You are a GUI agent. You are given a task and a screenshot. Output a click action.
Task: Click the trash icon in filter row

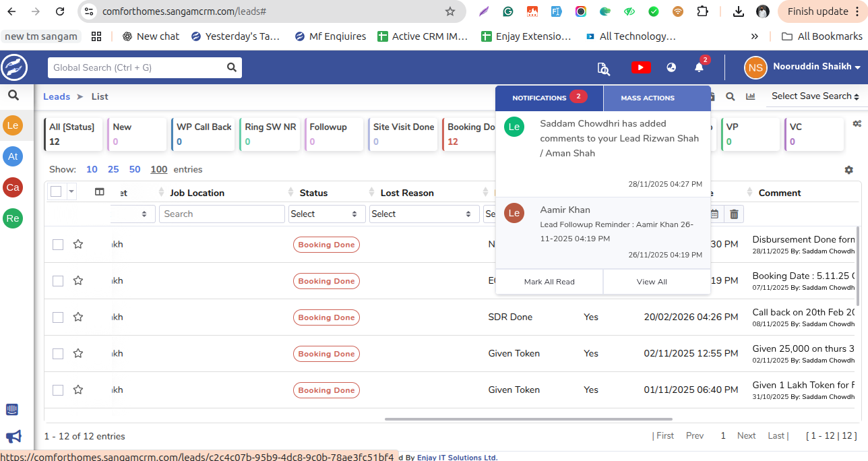[x=734, y=214]
